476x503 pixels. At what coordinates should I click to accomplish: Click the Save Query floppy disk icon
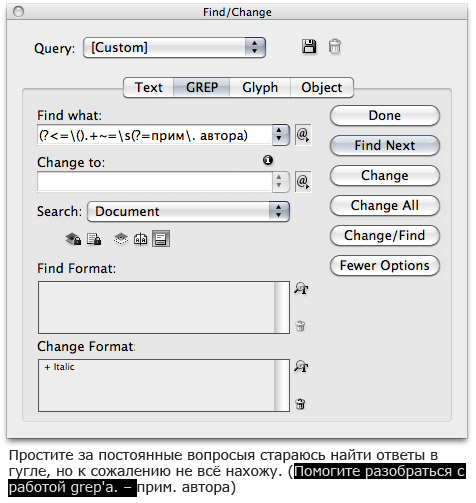pyautogui.click(x=309, y=46)
